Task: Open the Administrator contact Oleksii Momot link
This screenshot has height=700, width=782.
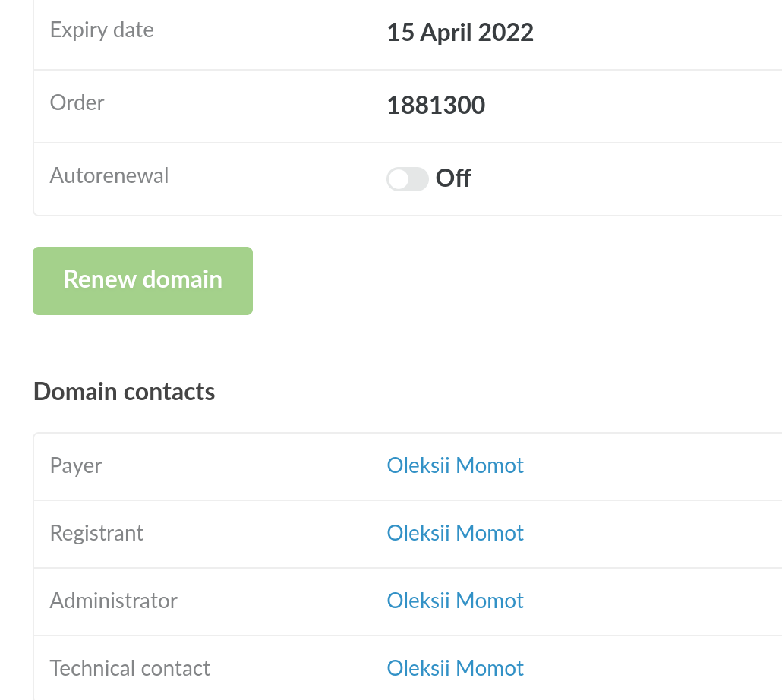Action: (455, 601)
